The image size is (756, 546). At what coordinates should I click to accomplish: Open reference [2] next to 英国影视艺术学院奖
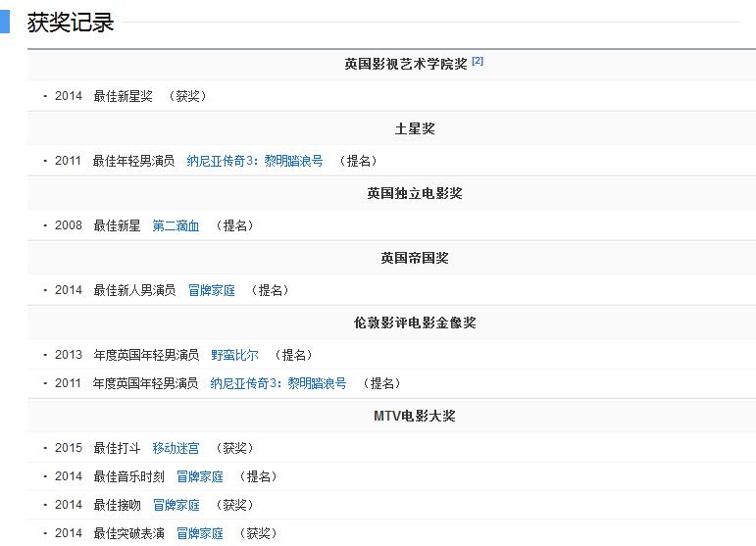pos(478,61)
